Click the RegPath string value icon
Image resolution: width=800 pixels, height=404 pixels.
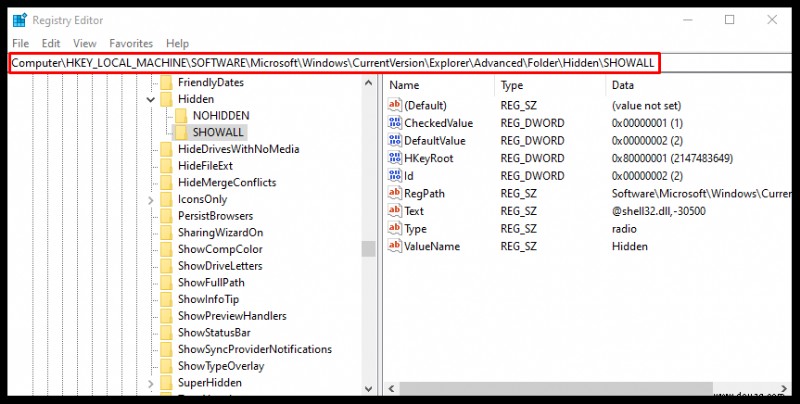point(395,193)
